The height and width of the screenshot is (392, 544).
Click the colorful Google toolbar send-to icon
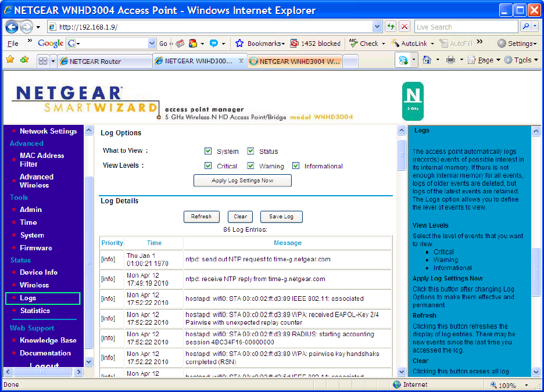(193, 44)
